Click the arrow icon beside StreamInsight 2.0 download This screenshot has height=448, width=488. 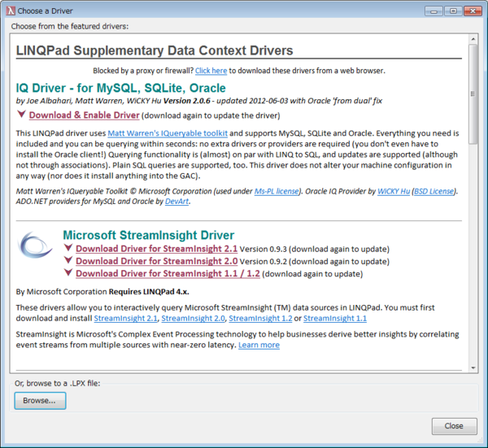[x=68, y=260]
